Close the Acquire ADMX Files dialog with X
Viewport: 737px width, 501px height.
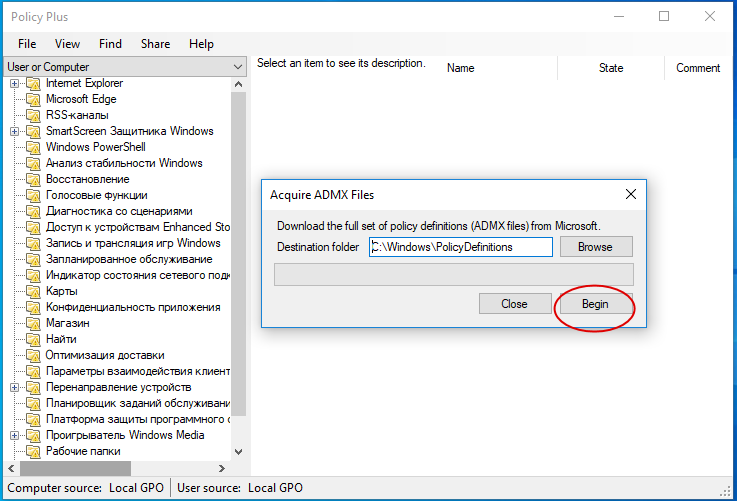[631, 194]
